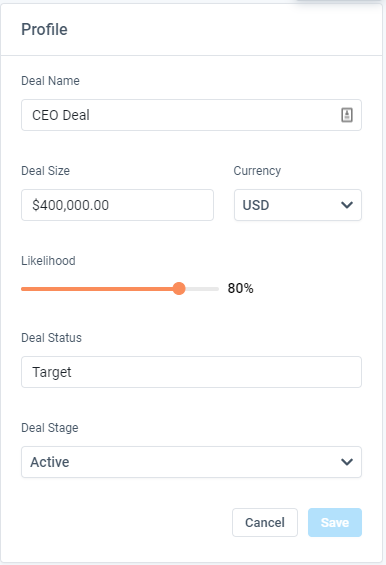Viewport: 386px width, 565px height.
Task: Click the Likelihood label
Action: point(48,261)
